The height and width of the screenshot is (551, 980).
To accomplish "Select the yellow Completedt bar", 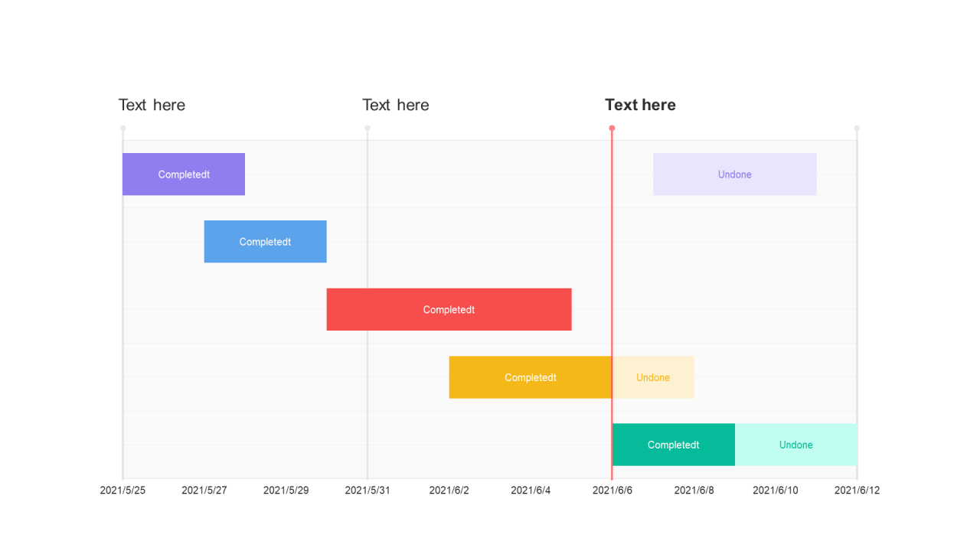I will coord(530,377).
